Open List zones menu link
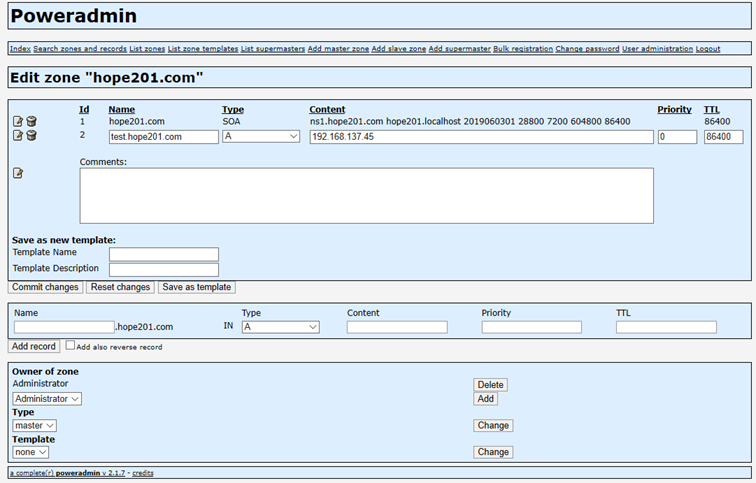756x483 pixels. (147, 49)
